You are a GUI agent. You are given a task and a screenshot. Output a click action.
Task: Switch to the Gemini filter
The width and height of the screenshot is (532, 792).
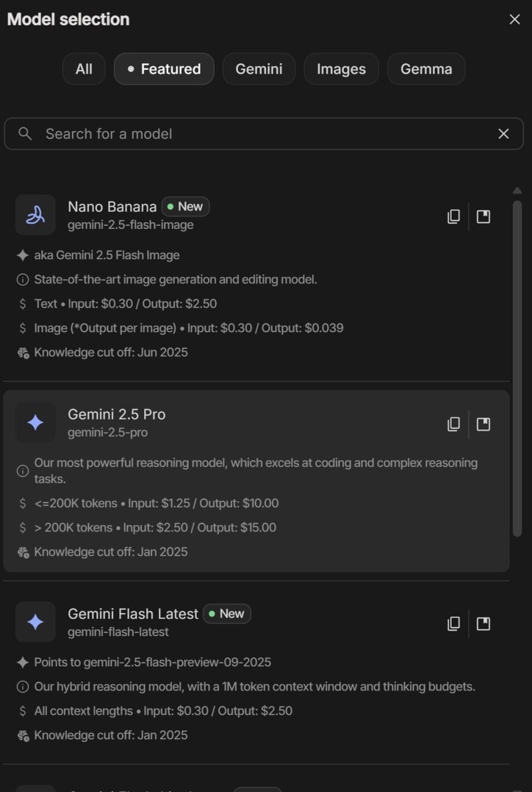click(259, 69)
